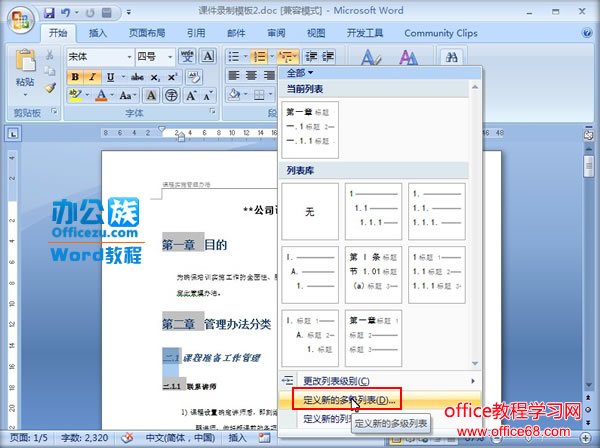Open Change Case Aa dropdown

click(x=128, y=95)
